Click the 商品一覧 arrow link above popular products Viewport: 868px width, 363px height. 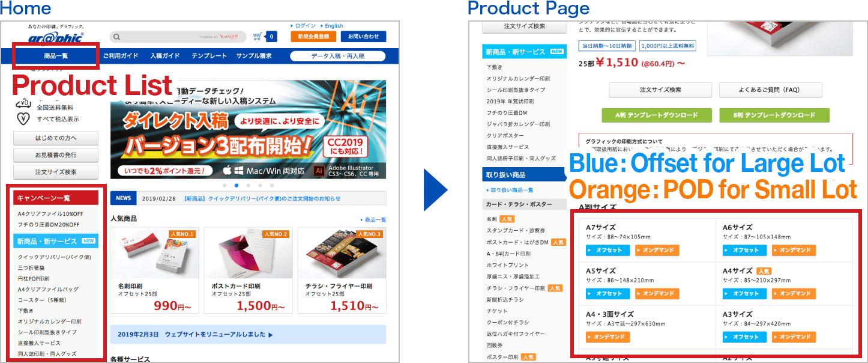tap(373, 220)
